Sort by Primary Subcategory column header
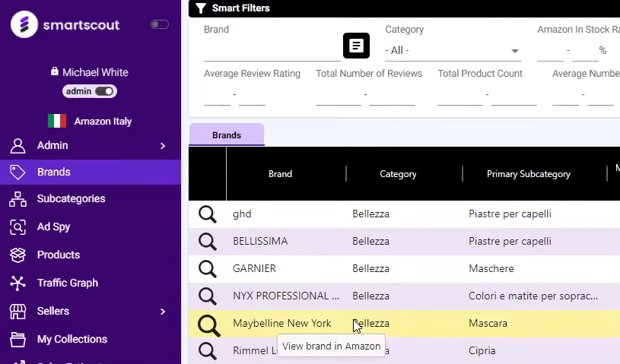 528,174
